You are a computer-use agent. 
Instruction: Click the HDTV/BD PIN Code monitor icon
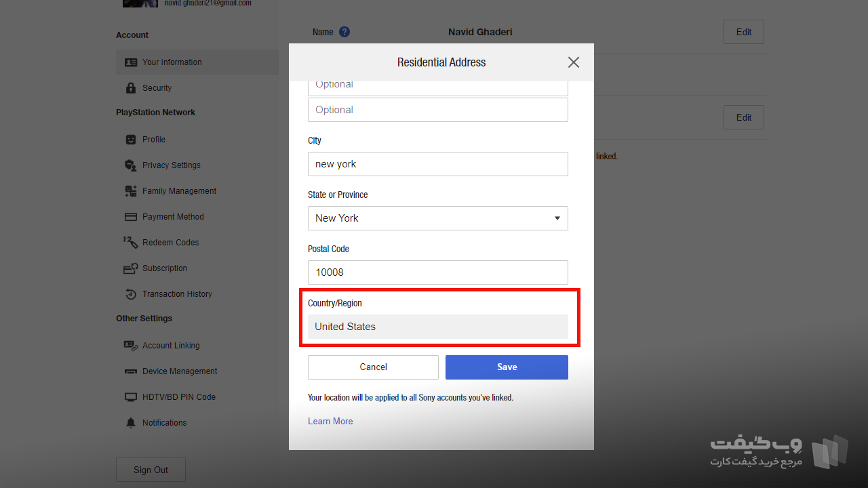click(x=131, y=397)
